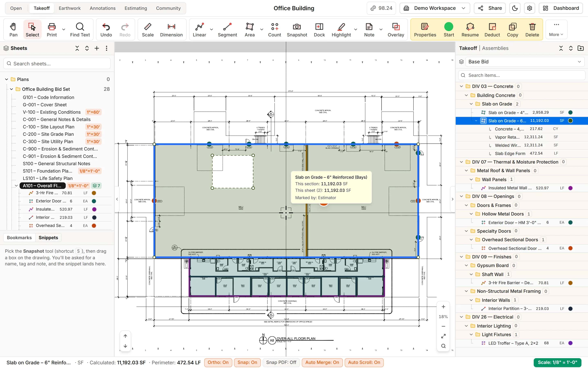Activate the Snapshot camera tool

pyautogui.click(x=297, y=30)
